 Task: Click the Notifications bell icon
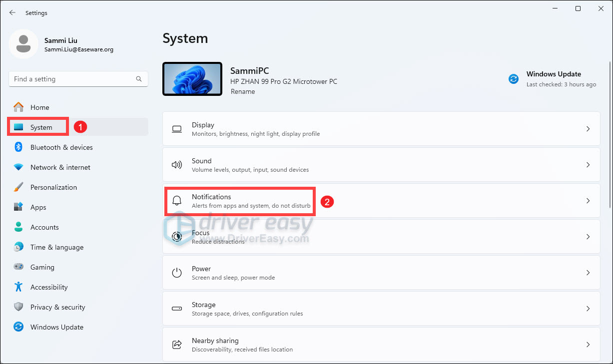[x=177, y=200]
